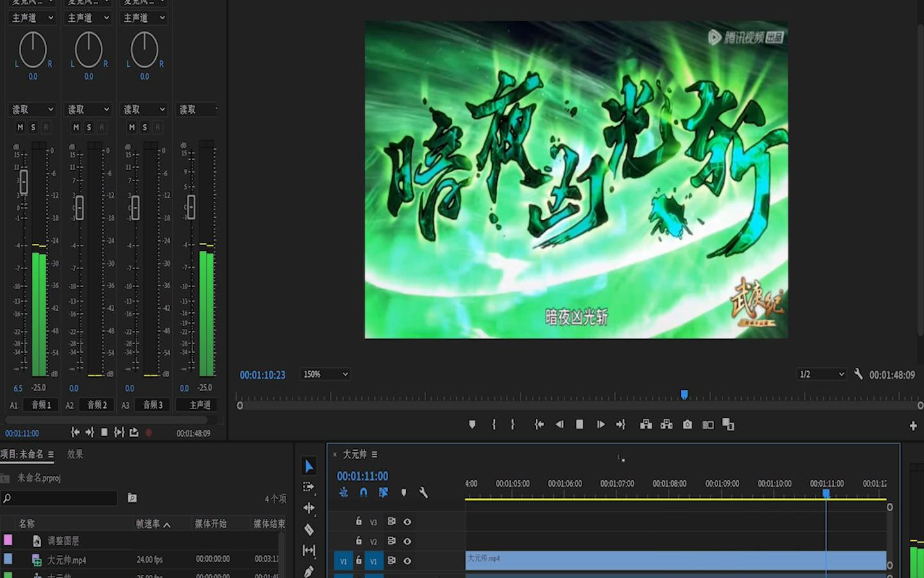This screenshot has width=924, height=578.
Task: Click audio mixer Play In to Out icon
Action: point(119,432)
